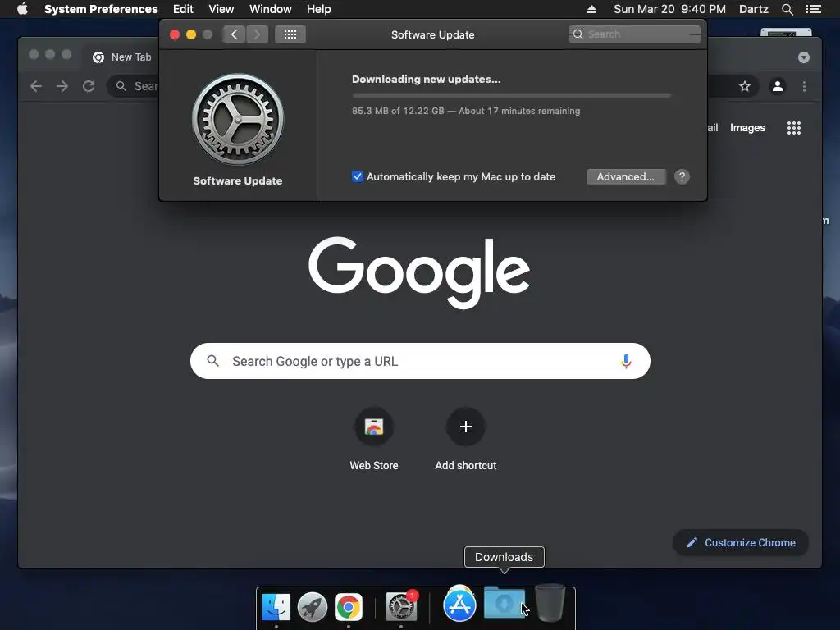Viewport: 840px width, 630px height.
Task: Expand Chrome's tab search dropdown arrow
Action: coord(804,57)
